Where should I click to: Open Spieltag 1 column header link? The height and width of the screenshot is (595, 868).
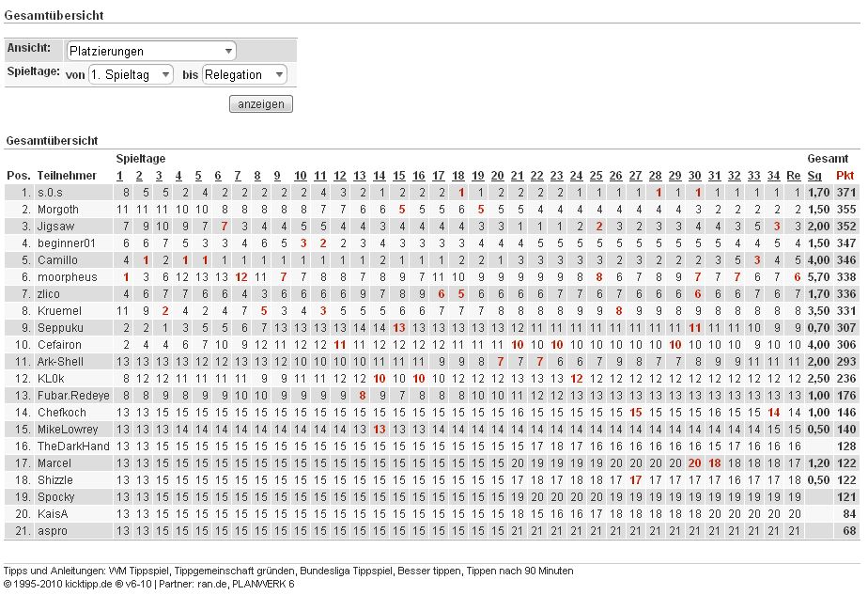[x=119, y=176]
